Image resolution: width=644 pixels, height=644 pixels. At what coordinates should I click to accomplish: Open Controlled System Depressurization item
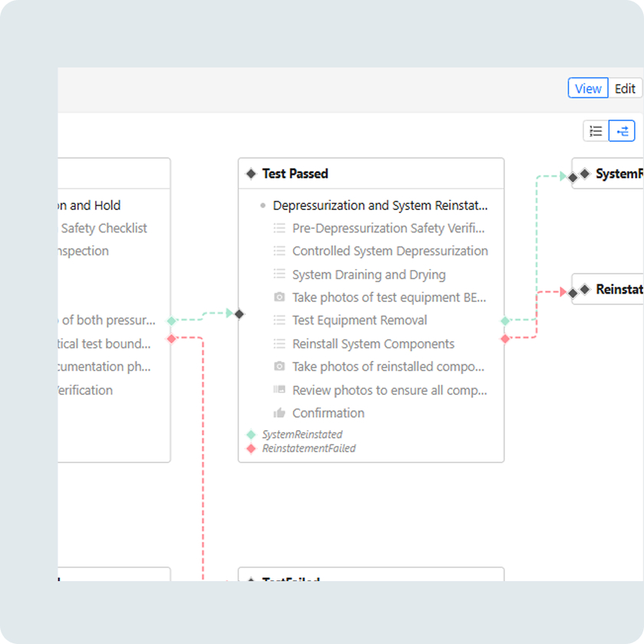click(x=390, y=251)
